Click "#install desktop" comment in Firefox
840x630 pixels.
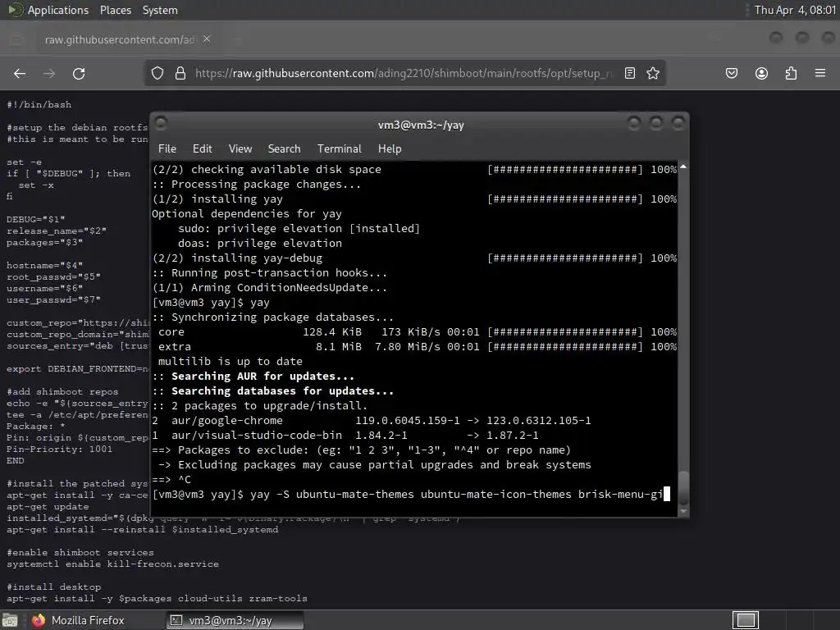(x=53, y=587)
